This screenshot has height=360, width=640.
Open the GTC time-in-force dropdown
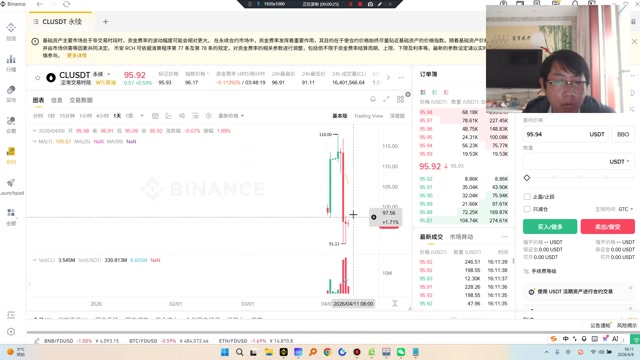[x=625, y=209]
